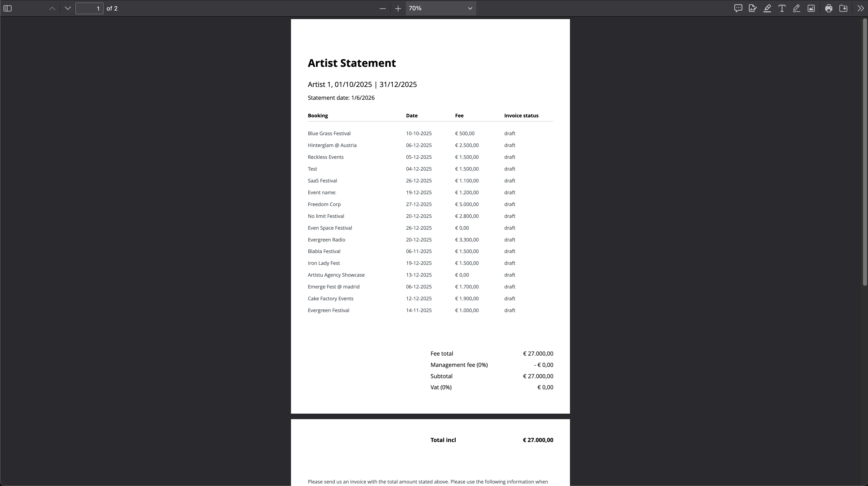Add a comment annotation
The image size is (868, 486).
click(738, 9)
